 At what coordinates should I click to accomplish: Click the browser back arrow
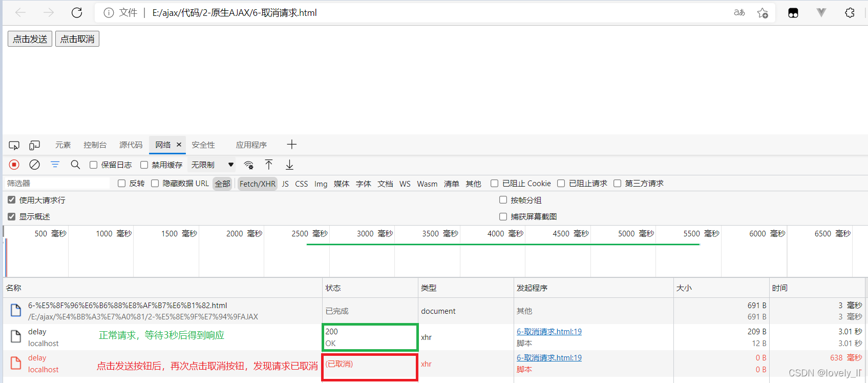tap(20, 12)
